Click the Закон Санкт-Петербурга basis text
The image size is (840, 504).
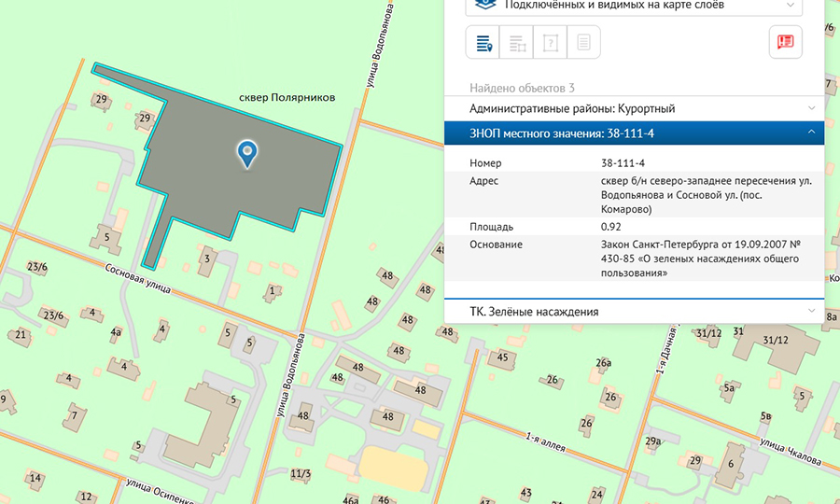point(700,259)
